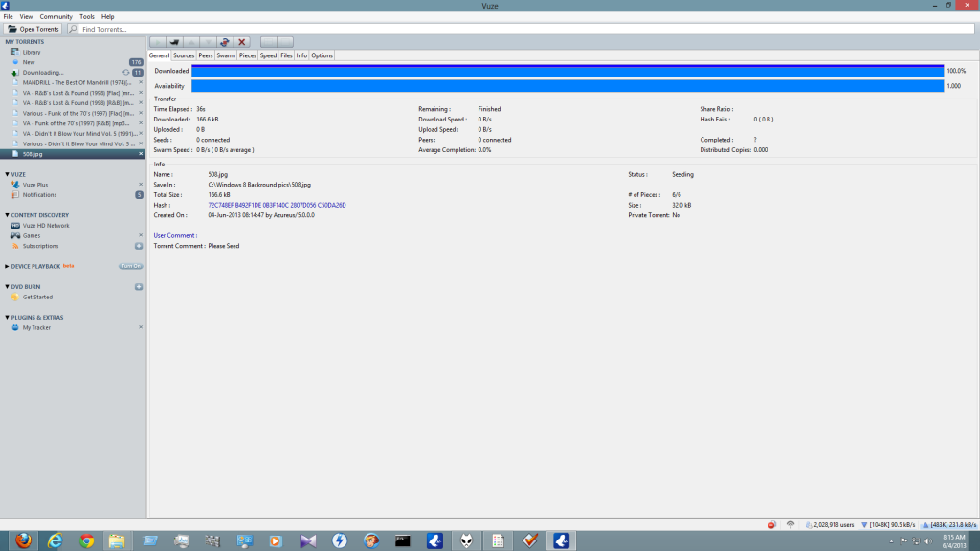Click the plus icon beside DVD BURN
Viewport: 980px width, 551px height.
tap(139, 287)
